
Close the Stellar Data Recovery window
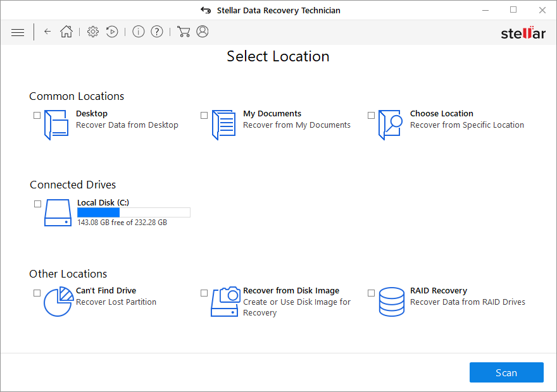[542, 10]
